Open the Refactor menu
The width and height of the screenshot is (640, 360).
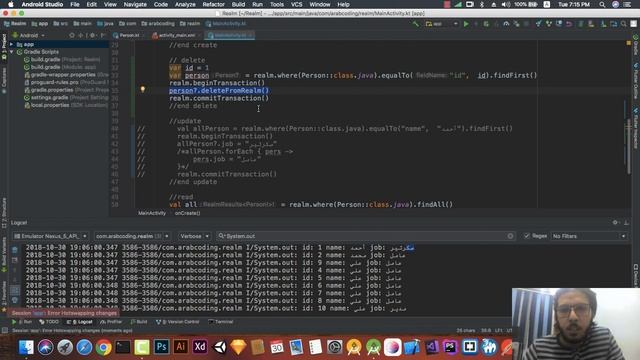coord(213,4)
